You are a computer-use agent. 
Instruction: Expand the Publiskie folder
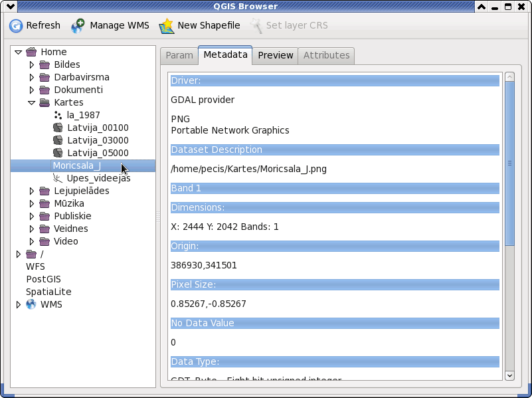pyautogui.click(x=32, y=216)
